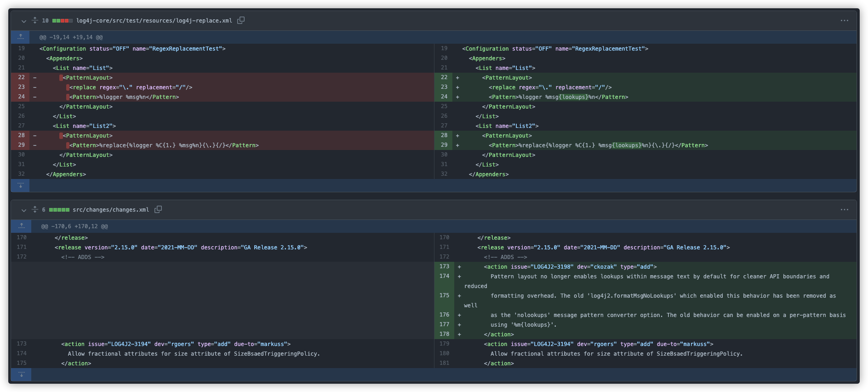Open the src/changes/changes.xml file link

pyautogui.click(x=111, y=210)
